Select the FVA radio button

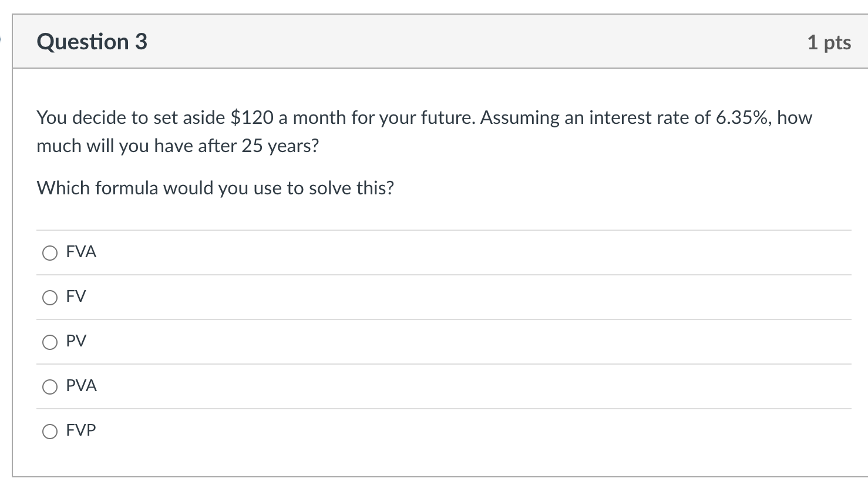pos(50,253)
